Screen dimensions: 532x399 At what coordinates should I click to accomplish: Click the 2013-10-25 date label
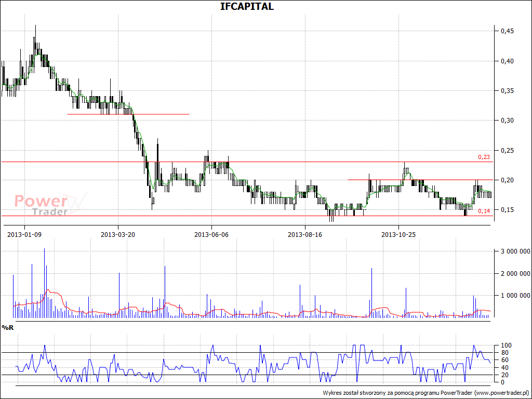click(x=398, y=234)
